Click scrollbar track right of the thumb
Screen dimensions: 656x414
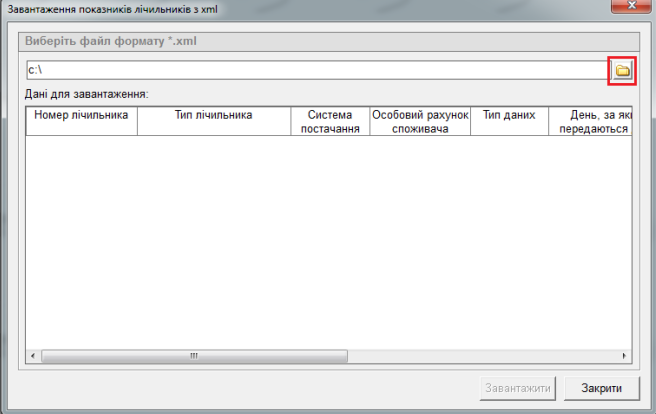click(x=480, y=355)
